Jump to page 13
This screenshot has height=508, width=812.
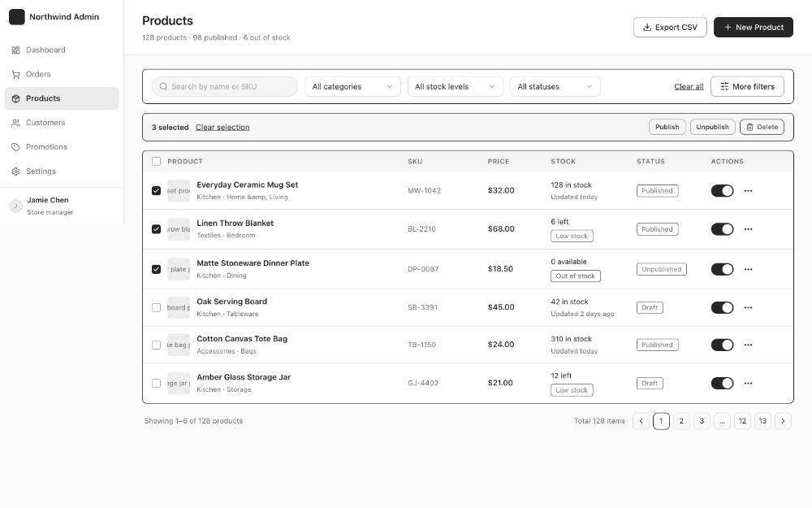click(x=762, y=421)
